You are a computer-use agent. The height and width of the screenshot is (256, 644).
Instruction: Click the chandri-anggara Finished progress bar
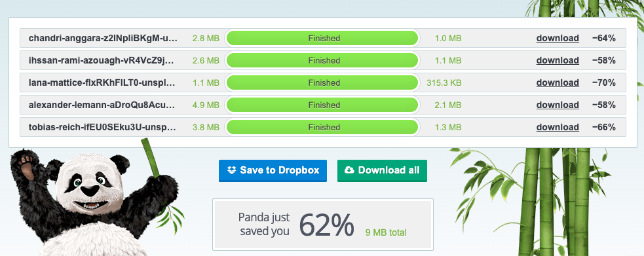click(x=322, y=38)
